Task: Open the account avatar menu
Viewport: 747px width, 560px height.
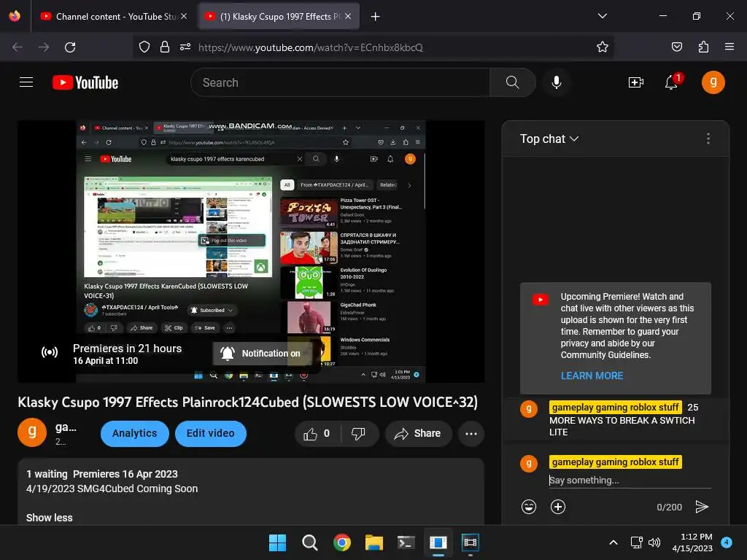Action: coord(713,82)
